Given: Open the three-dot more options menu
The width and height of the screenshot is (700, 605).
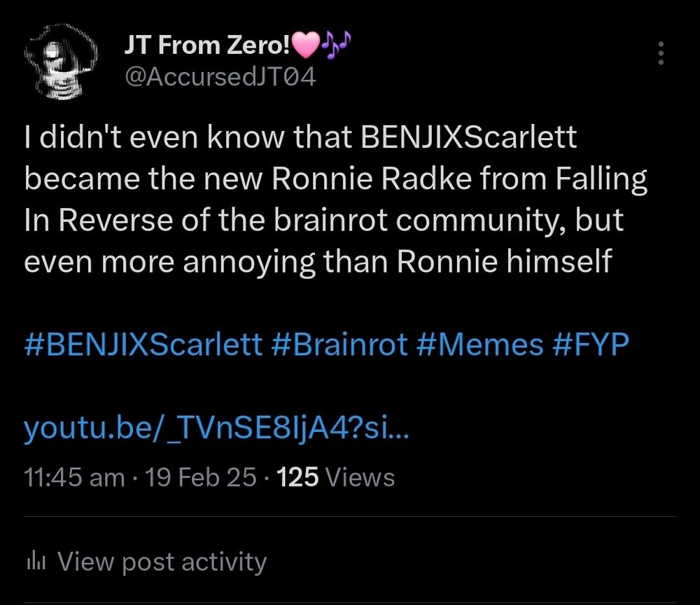Looking at the screenshot, I should [661, 54].
